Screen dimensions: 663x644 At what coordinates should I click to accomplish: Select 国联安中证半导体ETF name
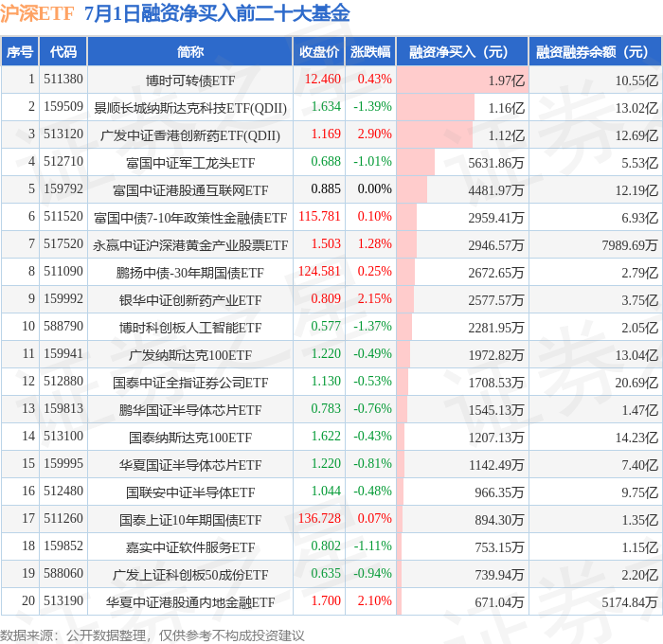point(190,492)
